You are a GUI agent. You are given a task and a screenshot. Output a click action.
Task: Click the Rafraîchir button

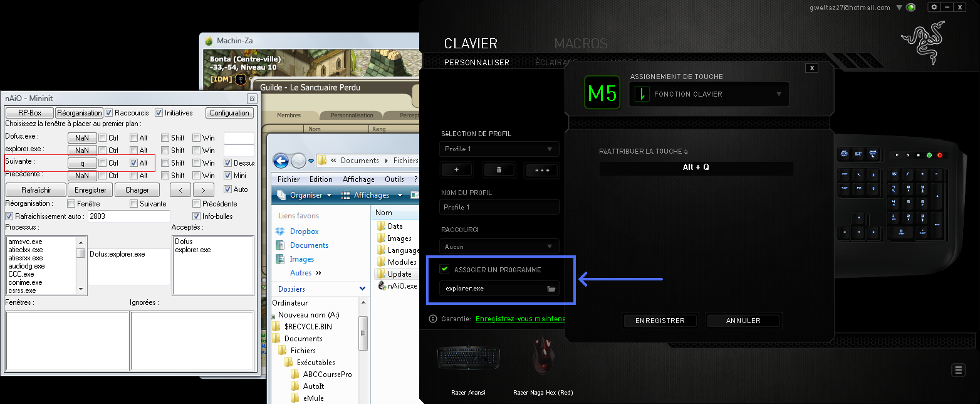[x=36, y=190]
